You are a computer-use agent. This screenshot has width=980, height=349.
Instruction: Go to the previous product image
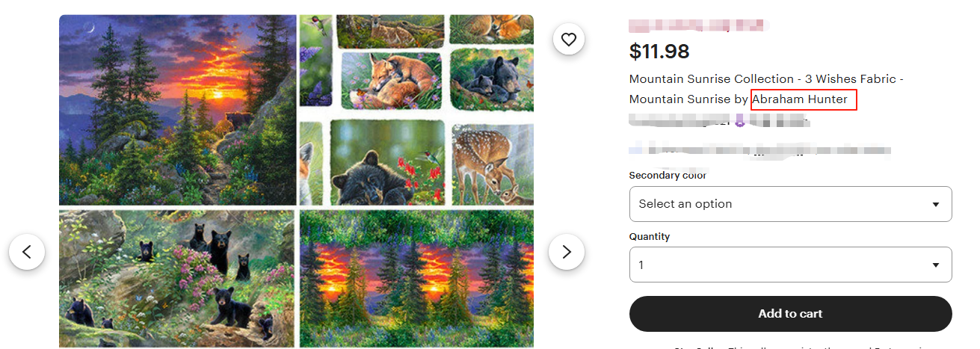coord(27,252)
